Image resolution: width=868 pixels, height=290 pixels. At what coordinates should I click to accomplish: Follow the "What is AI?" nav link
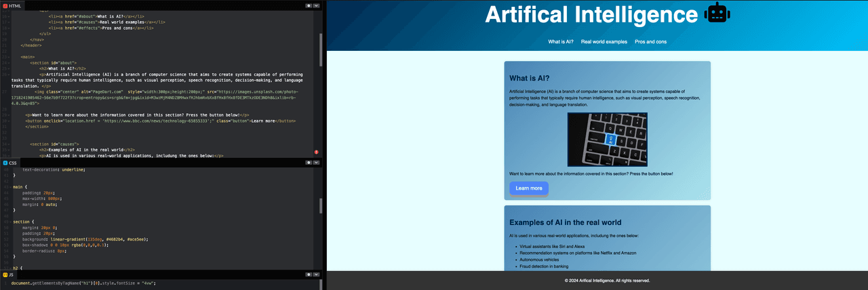pyautogui.click(x=561, y=41)
